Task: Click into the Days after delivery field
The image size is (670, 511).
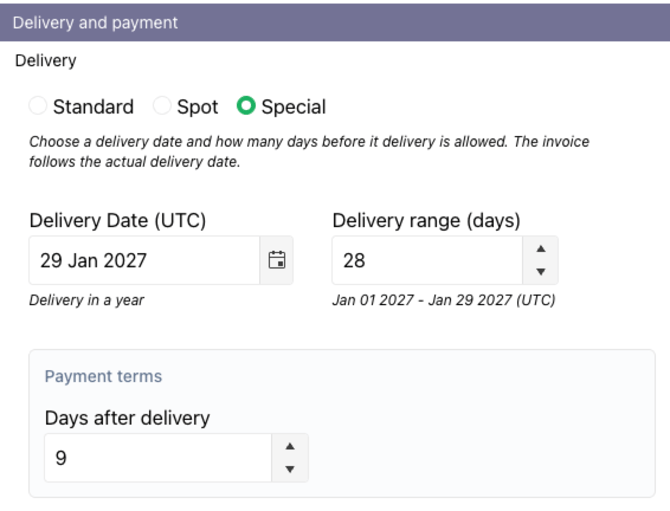Action: click(157, 458)
